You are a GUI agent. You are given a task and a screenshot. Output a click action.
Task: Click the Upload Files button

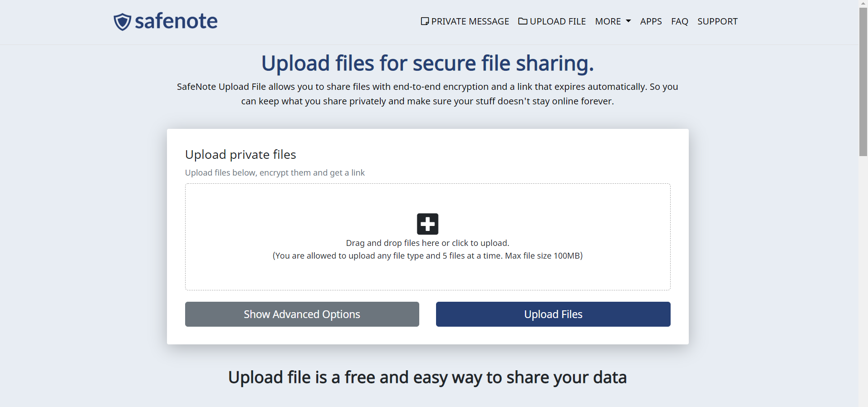pos(553,314)
